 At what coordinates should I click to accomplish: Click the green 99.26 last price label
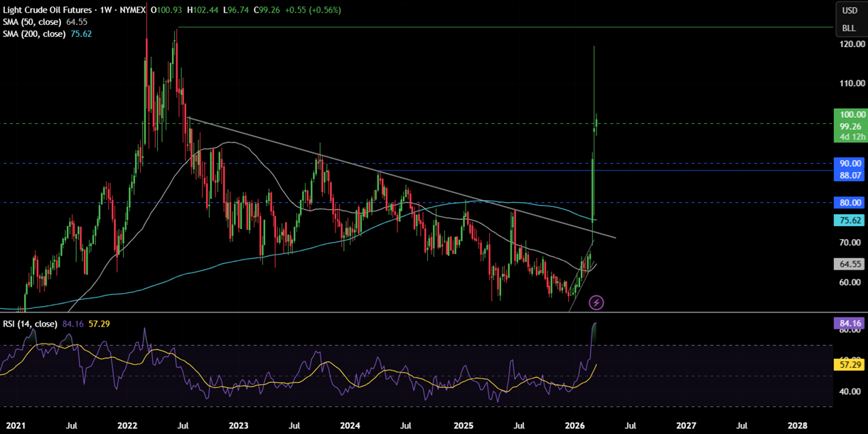pos(850,126)
